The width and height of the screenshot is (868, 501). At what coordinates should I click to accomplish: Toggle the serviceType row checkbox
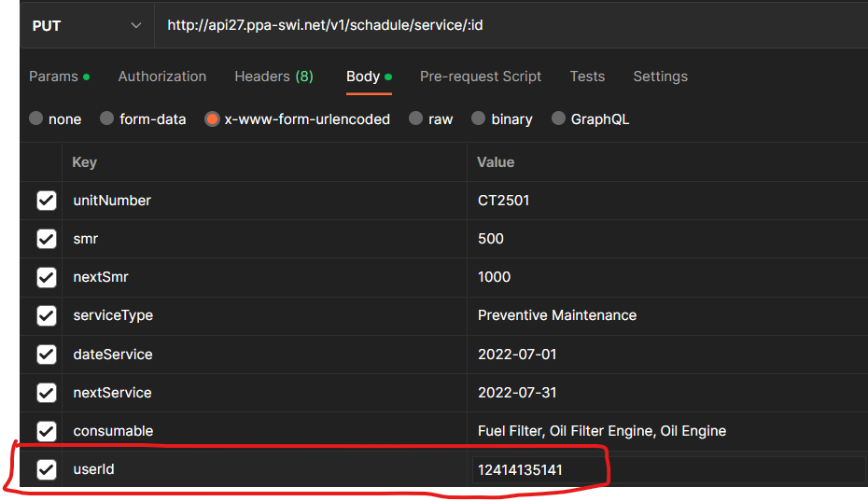47,315
